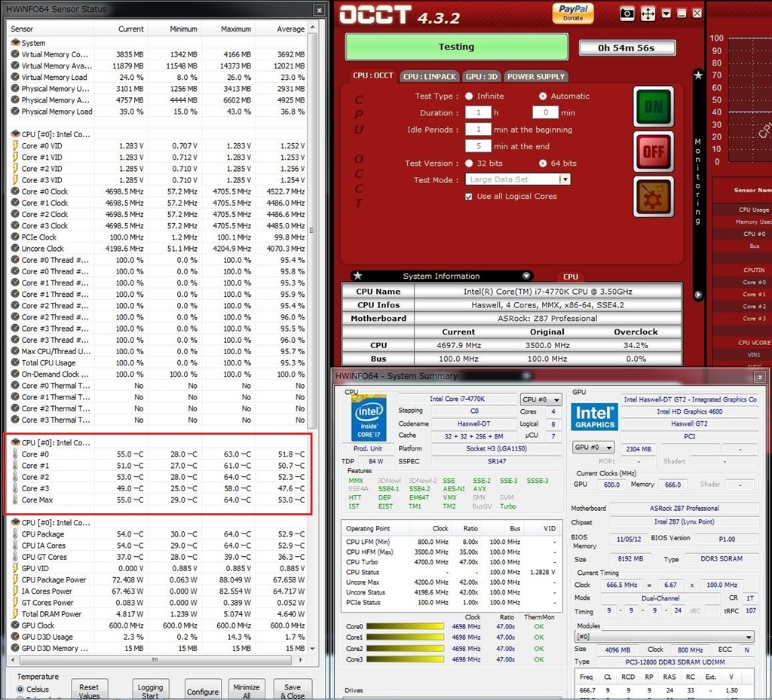
Task: Click the Save & Close button
Action: click(292, 690)
